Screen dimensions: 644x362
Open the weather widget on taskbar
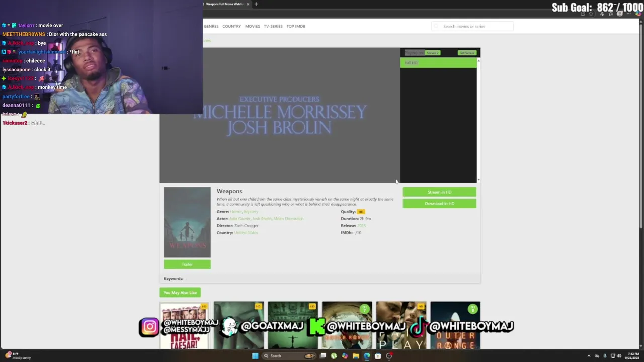pyautogui.click(x=18, y=356)
